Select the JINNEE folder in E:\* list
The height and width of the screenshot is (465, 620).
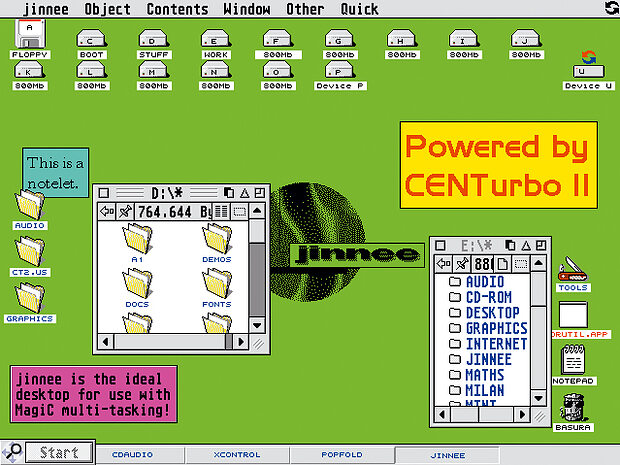pyautogui.click(x=480, y=359)
